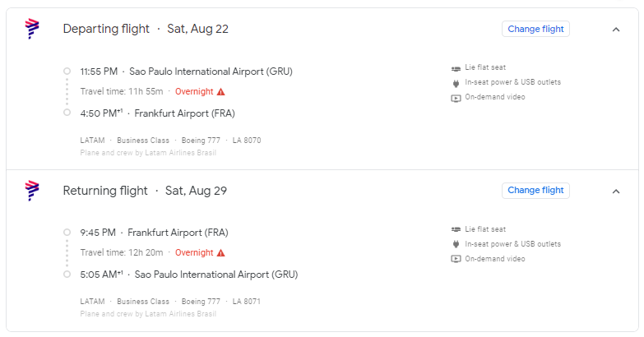Click the departing flight on-demand video icon
The image size is (644, 337).
click(456, 98)
